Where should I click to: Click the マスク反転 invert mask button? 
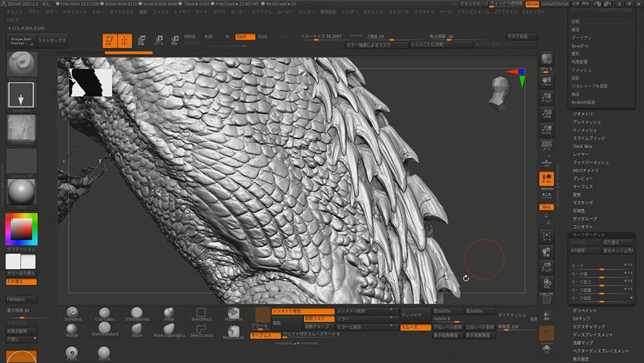click(x=522, y=37)
